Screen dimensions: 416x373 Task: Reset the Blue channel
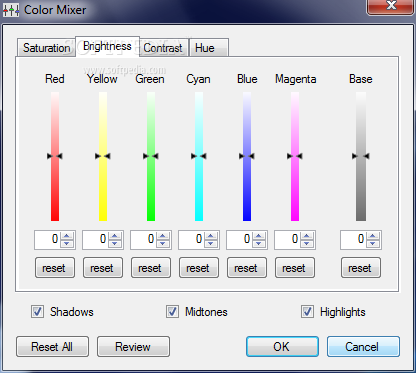(x=247, y=268)
